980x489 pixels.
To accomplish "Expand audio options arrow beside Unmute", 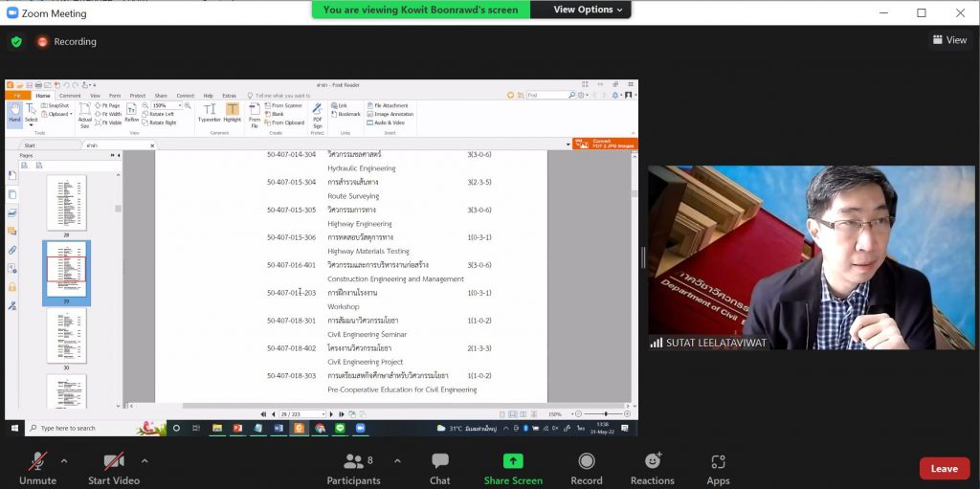I will [64, 460].
